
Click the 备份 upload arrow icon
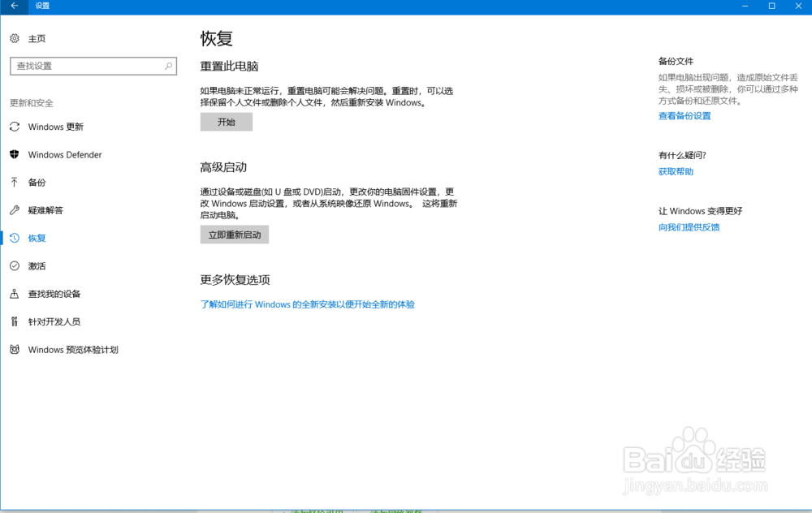click(x=15, y=182)
